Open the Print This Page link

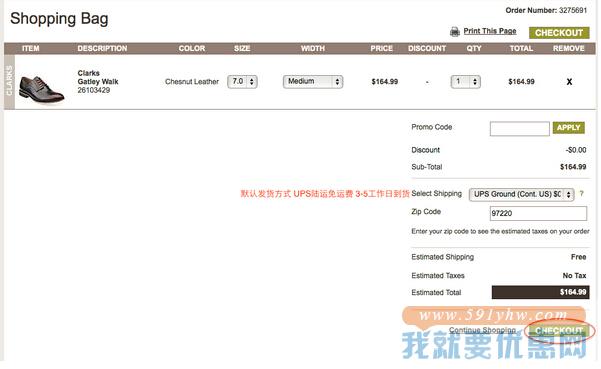[x=490, y=31]
